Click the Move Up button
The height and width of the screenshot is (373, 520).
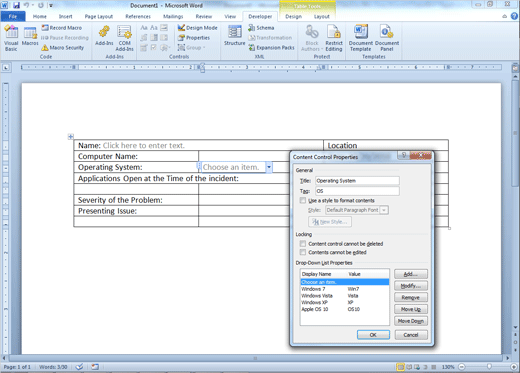pos(411,309)
